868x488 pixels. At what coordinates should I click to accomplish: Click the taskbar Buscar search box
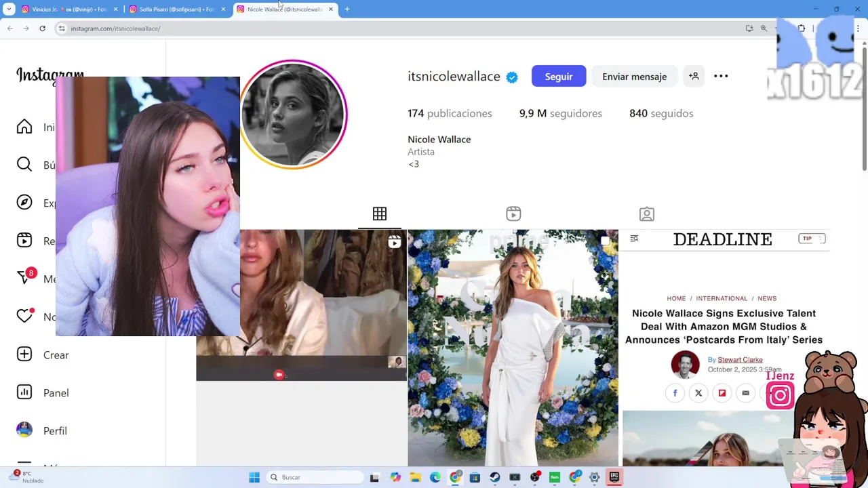pos(315,477)
